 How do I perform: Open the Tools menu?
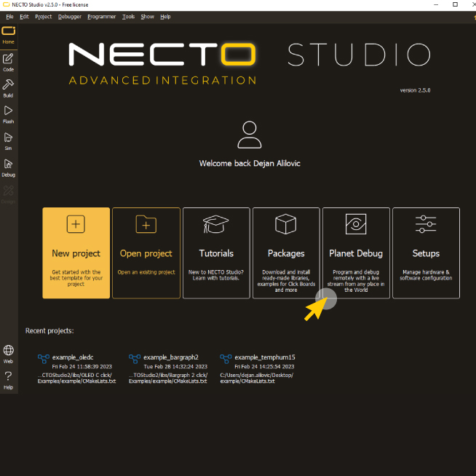[128, 17]
